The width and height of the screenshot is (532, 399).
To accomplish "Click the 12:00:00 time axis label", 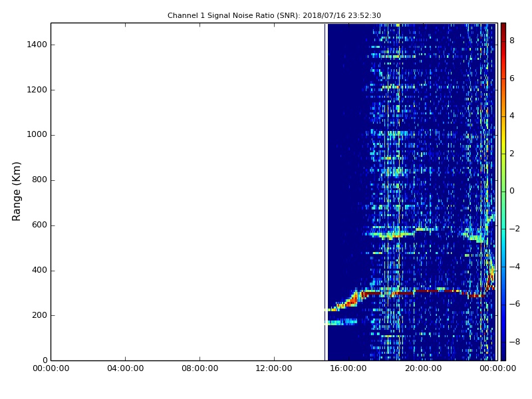I will [x=274, y=368].
